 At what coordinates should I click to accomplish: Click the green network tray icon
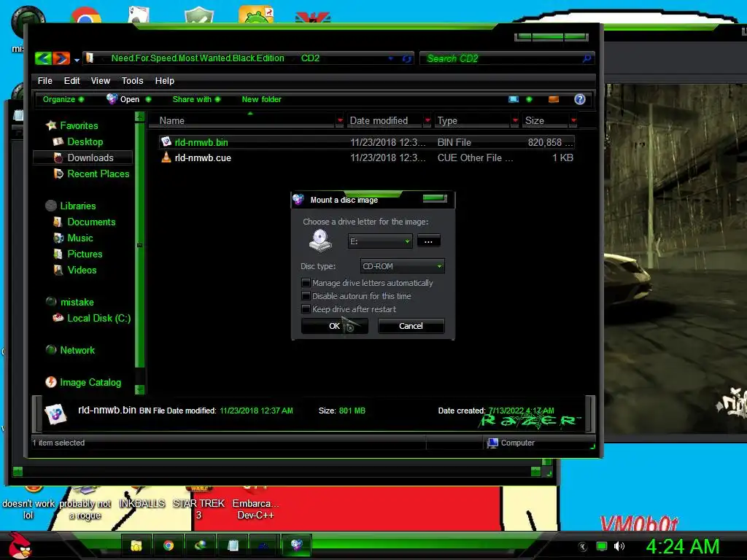(x=602, y=546)
